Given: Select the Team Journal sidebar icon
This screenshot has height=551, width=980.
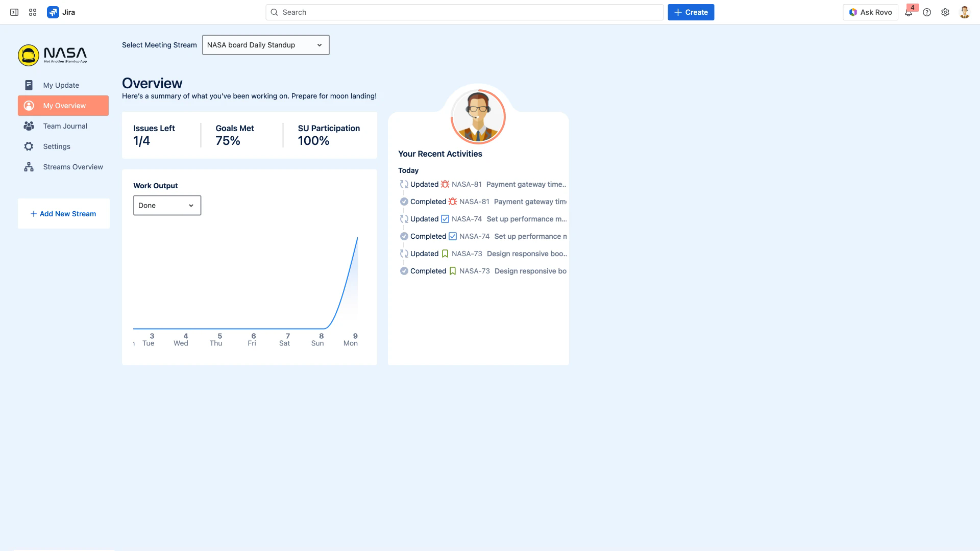Looking at the screenshot, I should 29,126.
